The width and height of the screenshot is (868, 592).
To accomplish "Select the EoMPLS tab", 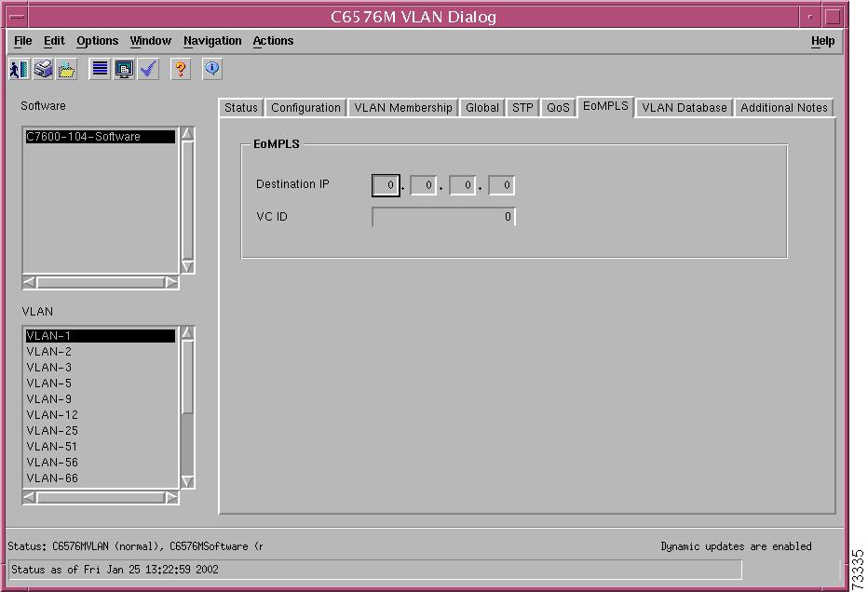I will (x=605, y=106).
